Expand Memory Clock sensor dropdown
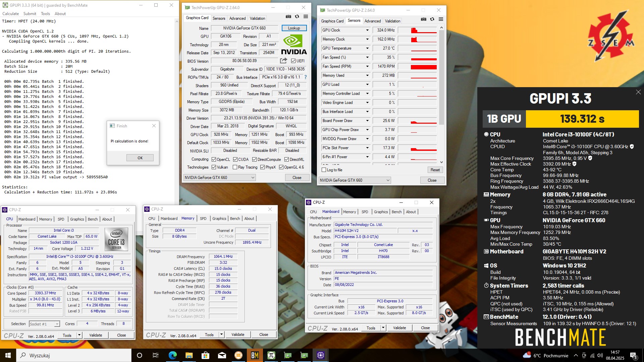The width and height of the screenshot is (644, 362). point(367,39)
